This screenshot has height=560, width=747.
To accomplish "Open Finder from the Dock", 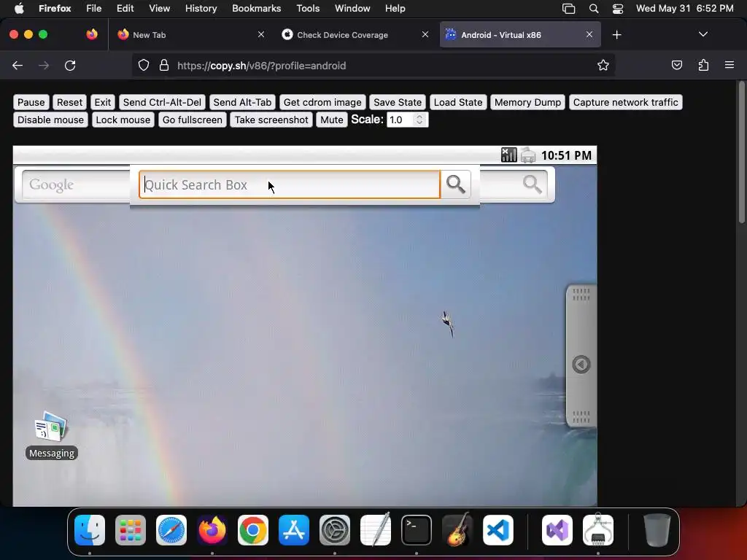I will coord(90,530).
